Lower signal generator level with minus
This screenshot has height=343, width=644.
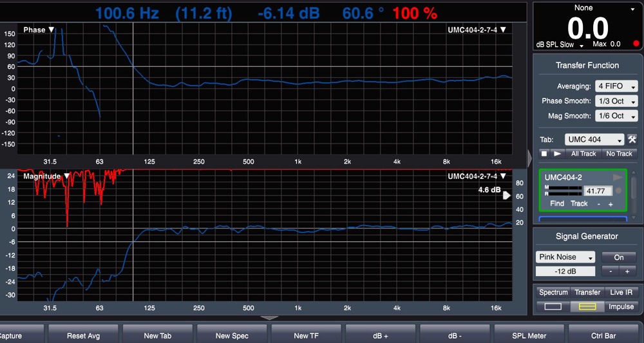pos(611,272)
